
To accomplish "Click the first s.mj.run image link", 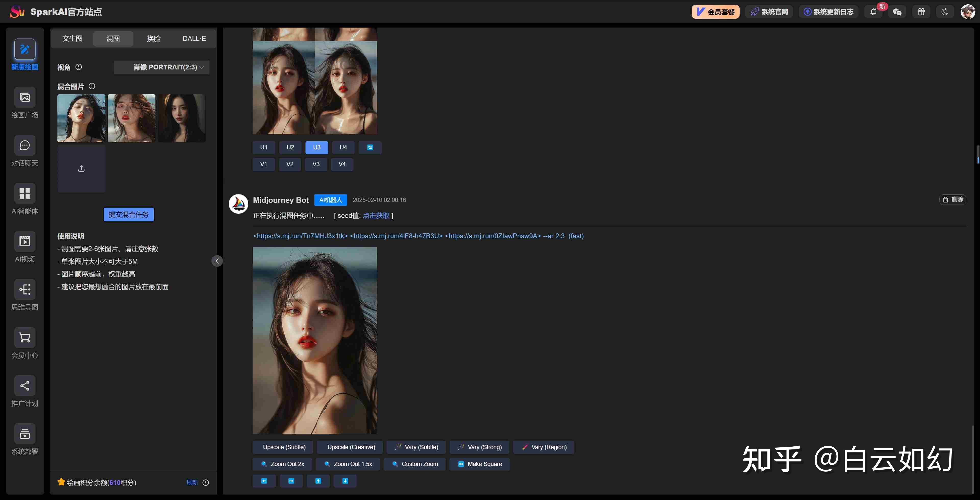I will pos(301,236).
